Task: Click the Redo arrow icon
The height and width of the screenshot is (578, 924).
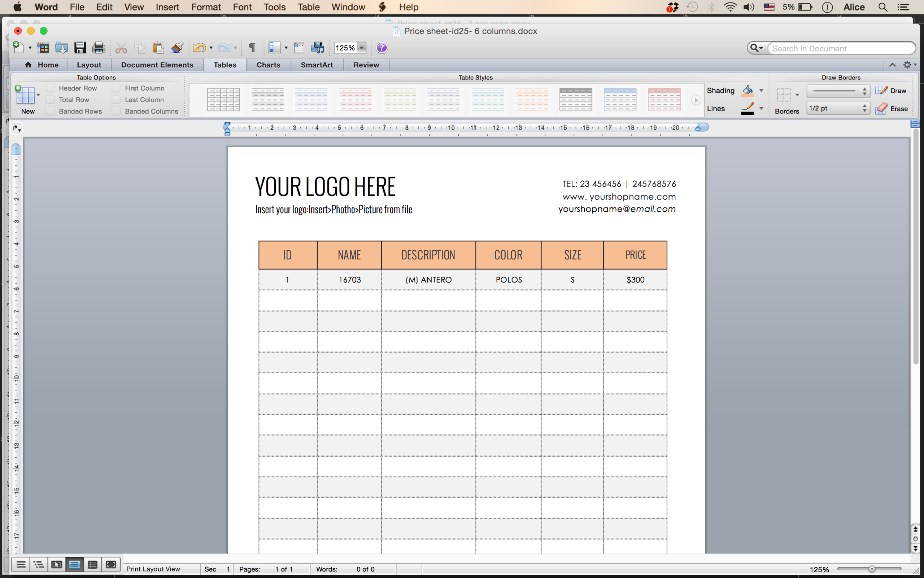Action: (x=224, y=48)
